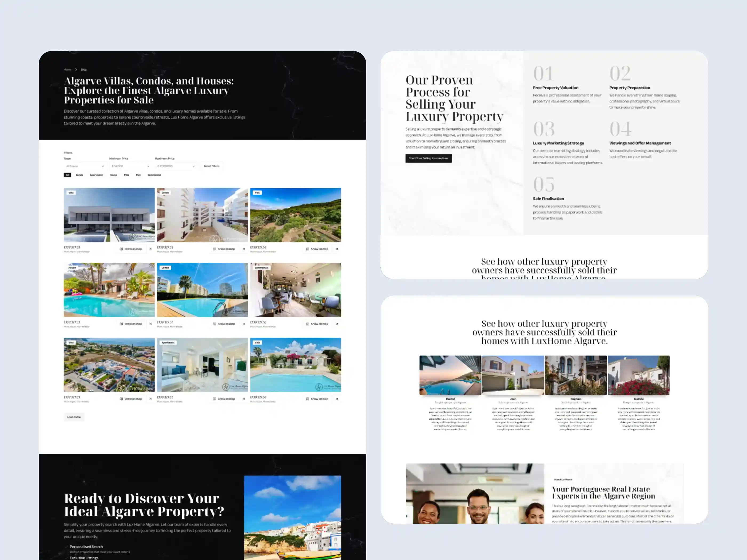Open arrow link under Commercial cafe listing
Viewport: 747px width, 560px height.
pos(337,324)
